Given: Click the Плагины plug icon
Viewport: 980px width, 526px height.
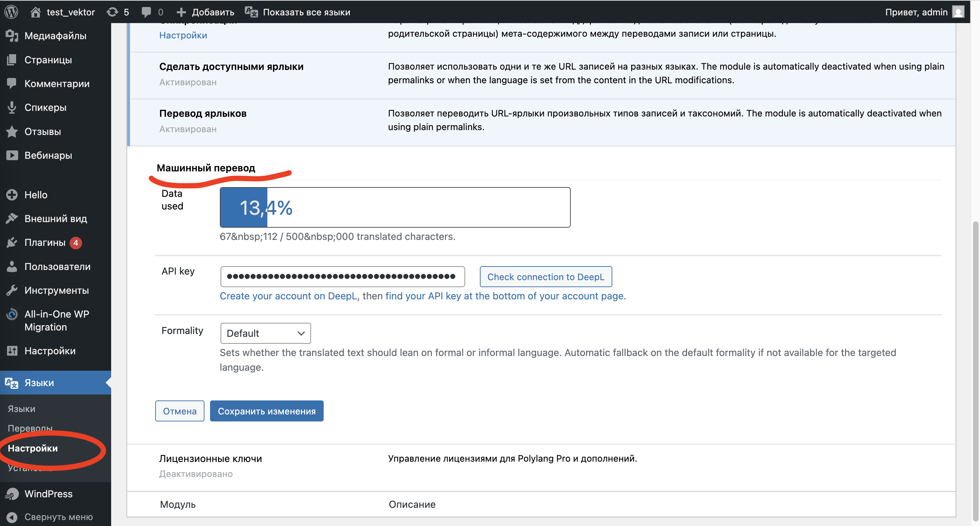Looking at the screenshot, I should (12, 242).
